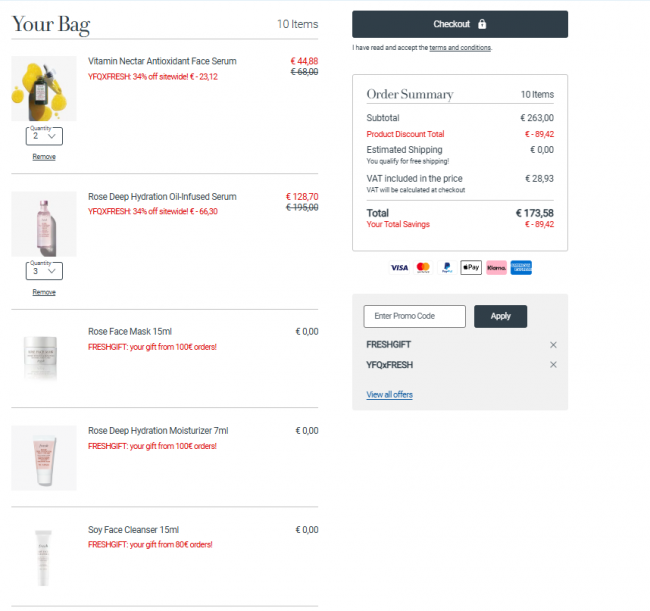
Task: Click the Visa payment icon
Action: pyautogui.click(x=399, y=268)
